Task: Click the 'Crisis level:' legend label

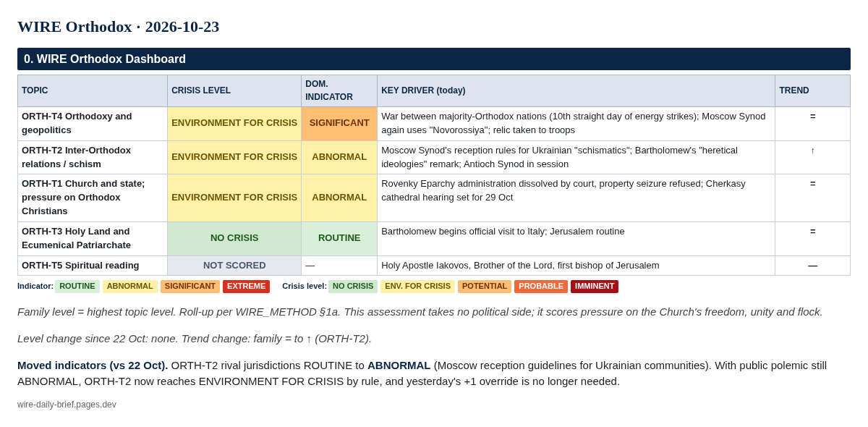Action: pyautogui.click(x=305, y=287)
